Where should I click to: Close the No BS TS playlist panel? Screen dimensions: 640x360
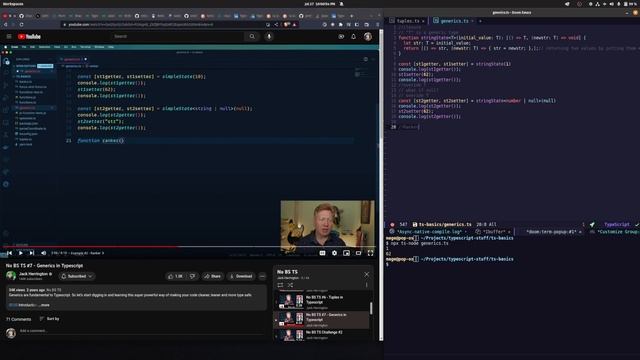(366, 274)
